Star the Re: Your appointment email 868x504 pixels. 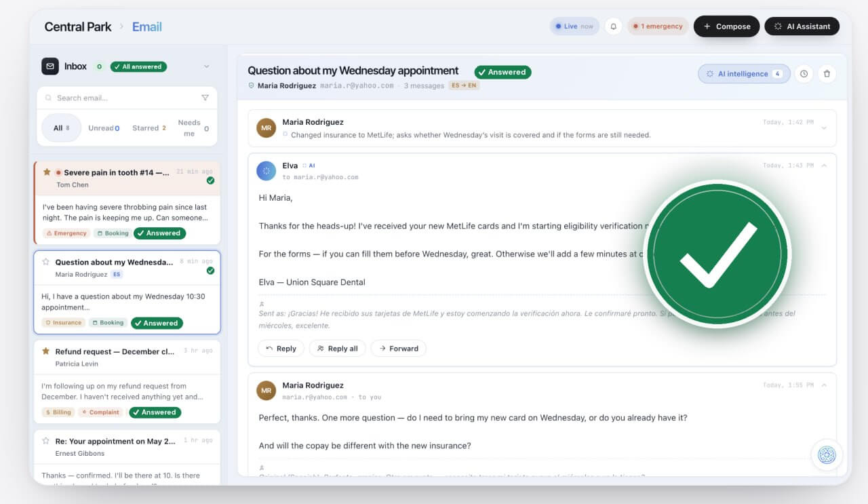click(x=46, y=441)
